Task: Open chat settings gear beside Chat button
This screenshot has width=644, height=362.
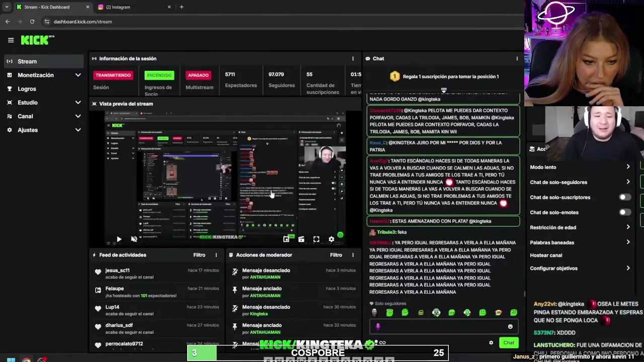Action: coord(491,343)
